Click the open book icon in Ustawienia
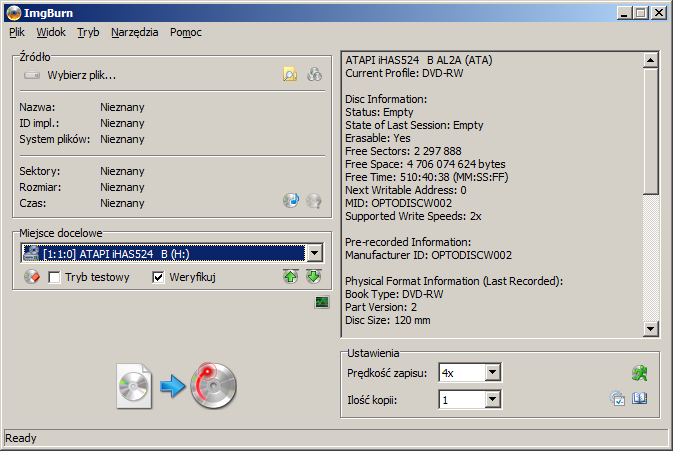Viewport: 673px width, 451px height. pos(640,398)
